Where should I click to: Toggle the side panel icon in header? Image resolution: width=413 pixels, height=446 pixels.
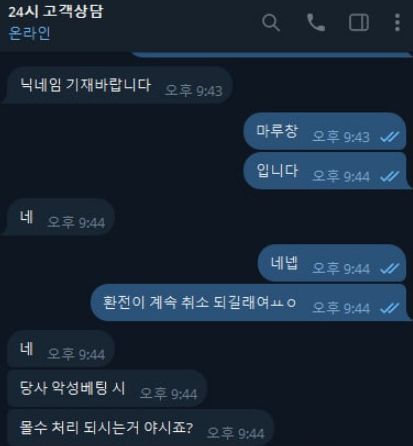[359, 23]
